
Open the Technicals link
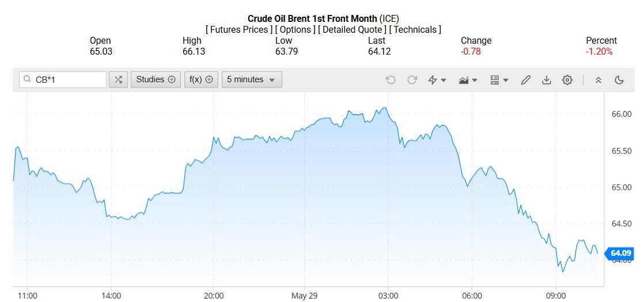tap(415, 29)
